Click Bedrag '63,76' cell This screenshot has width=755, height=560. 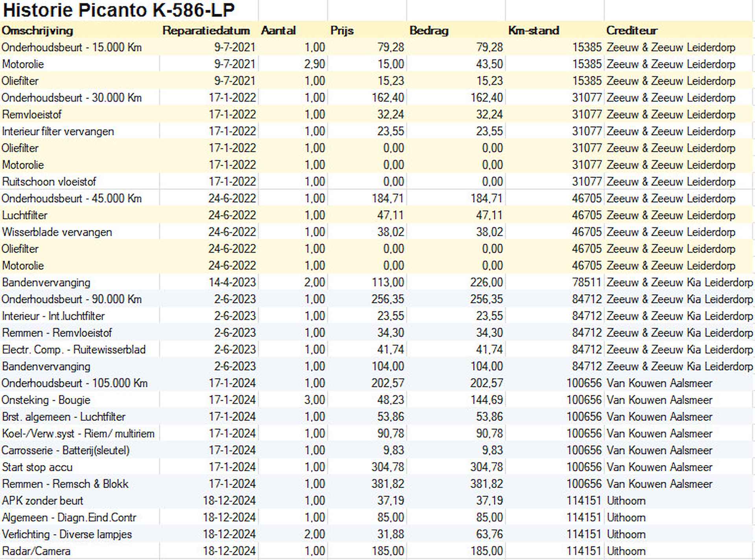[x=489, y=535]
